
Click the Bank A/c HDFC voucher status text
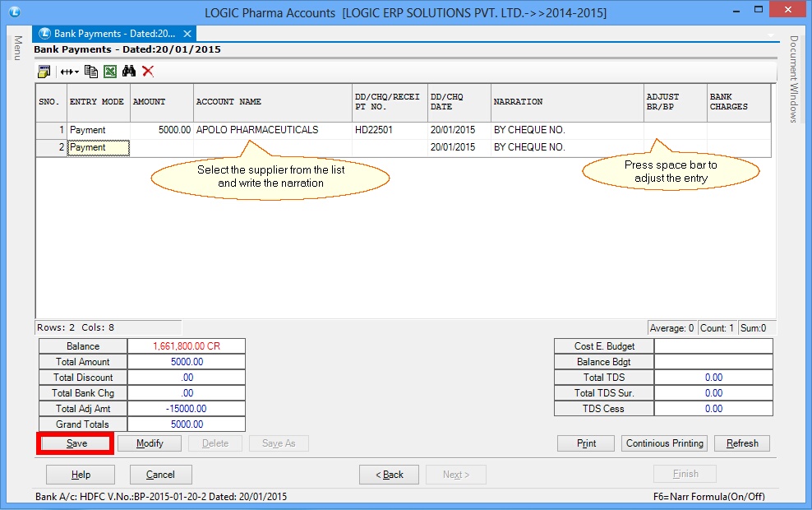tap(161, 497)
